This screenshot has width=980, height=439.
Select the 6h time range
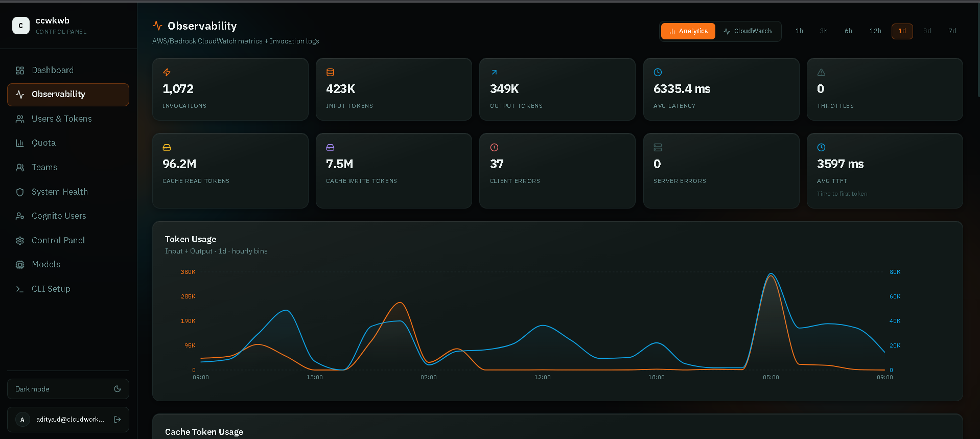click(848, 31)
